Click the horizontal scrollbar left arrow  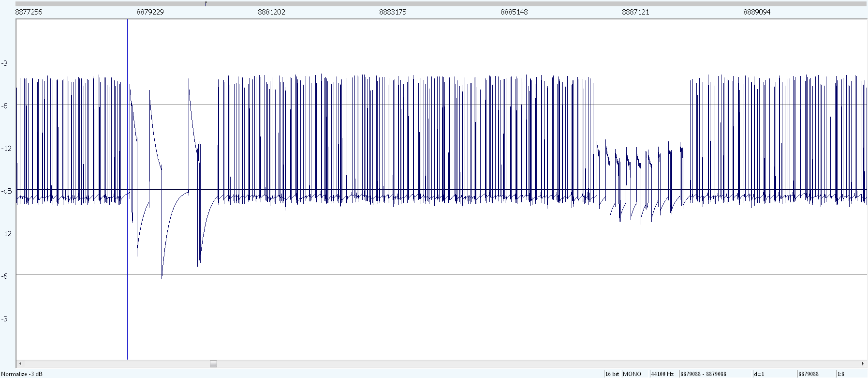[20, 363]
